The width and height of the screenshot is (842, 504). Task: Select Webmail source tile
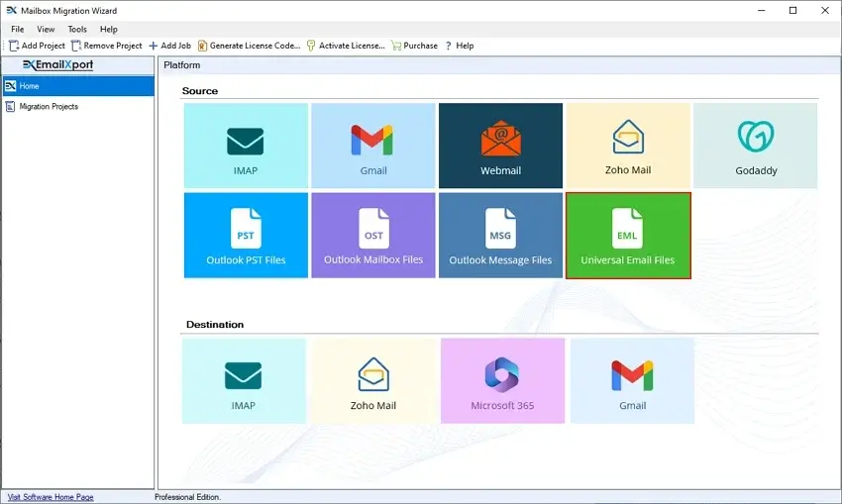click(x=500, y=146)
